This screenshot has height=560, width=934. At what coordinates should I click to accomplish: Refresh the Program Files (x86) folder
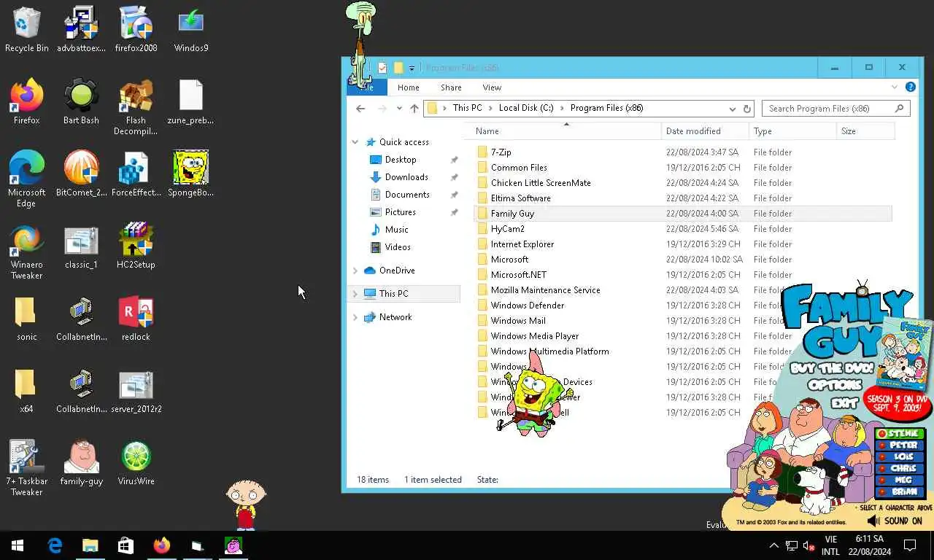tap(747, 109)
